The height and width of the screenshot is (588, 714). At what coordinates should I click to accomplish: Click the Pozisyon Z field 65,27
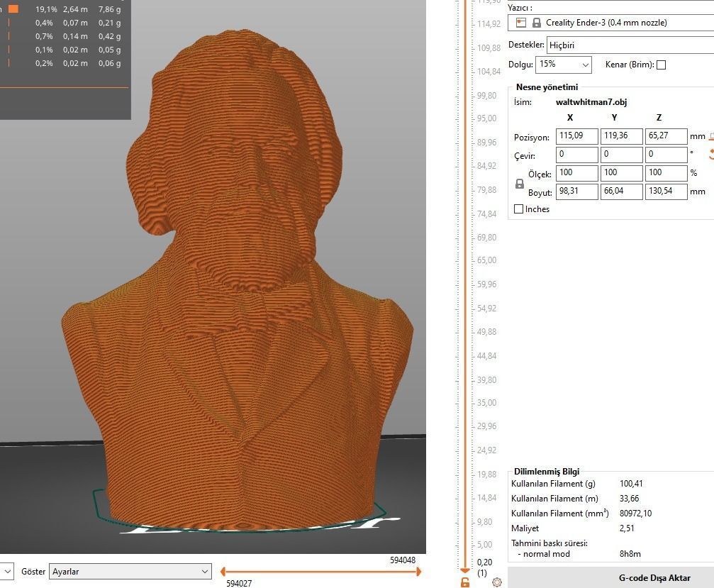pyautogui.click(x=666, y=135)
